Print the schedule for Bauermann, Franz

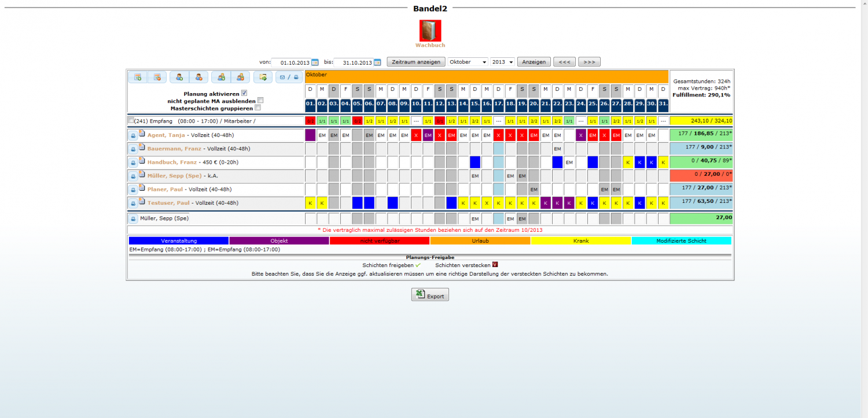[x=133, y=149]
